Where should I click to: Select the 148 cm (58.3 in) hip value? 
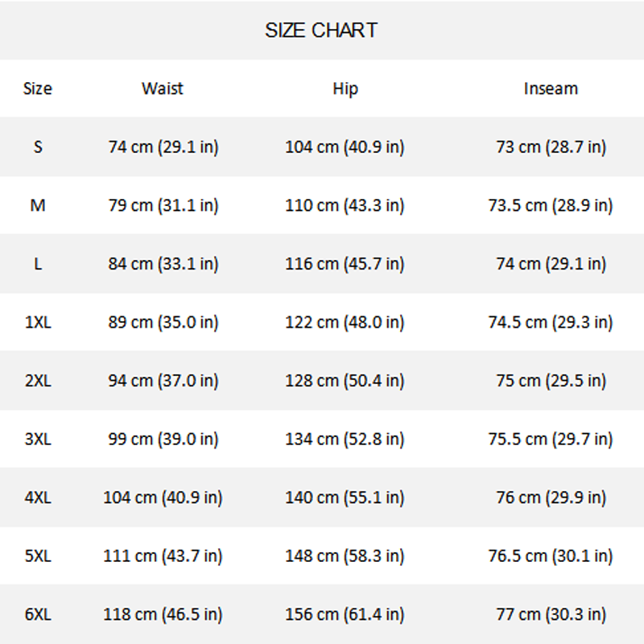(x=345, y=556)
